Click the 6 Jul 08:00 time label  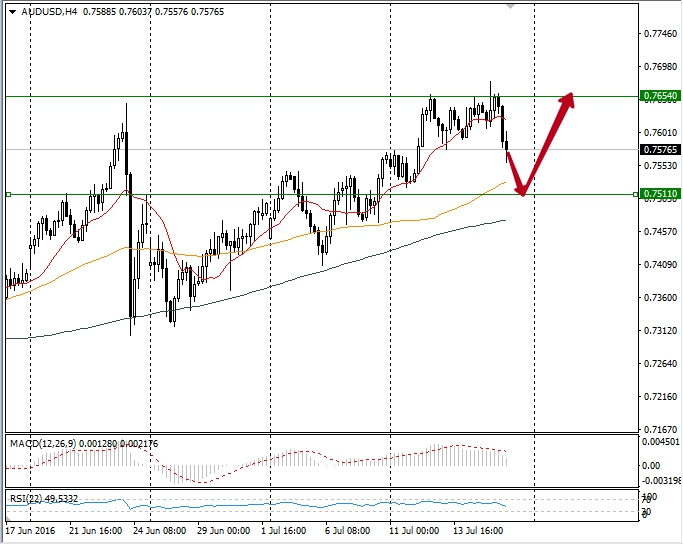point(348,530)
